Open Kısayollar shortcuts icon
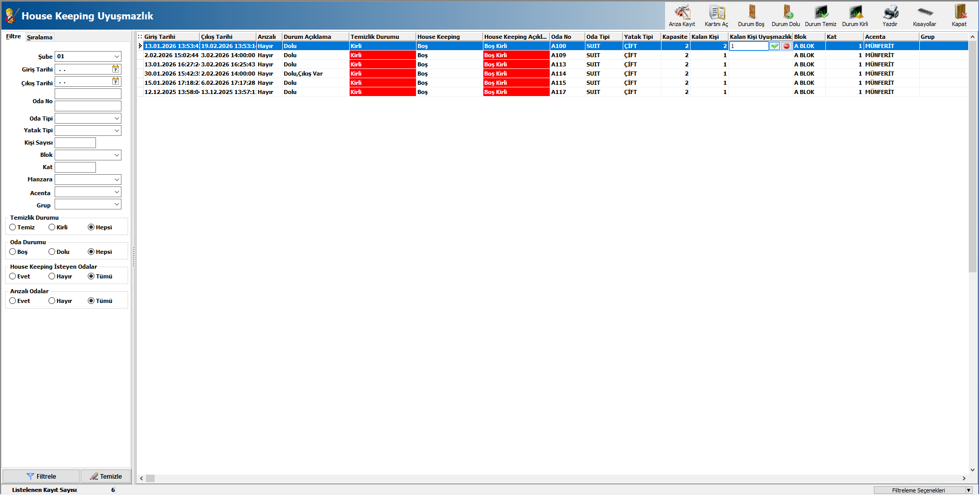 pyautogui.click(x=924, y=15)
